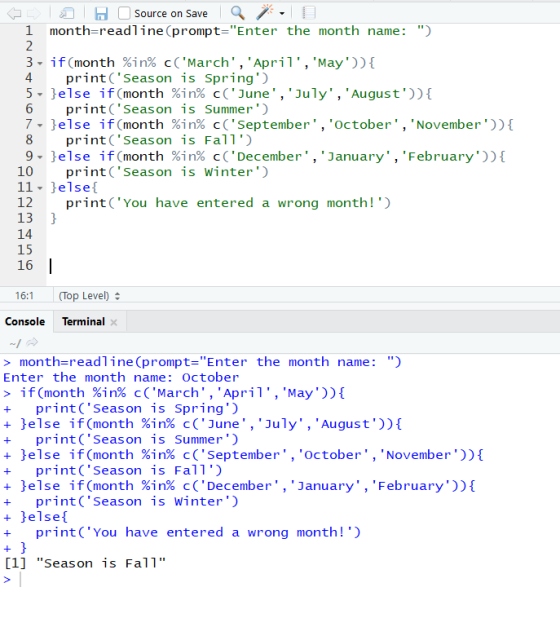560x627 pixels.
Task: Place the cursor on the readline prompt code in editor line 1
Action: click(240, 31)
